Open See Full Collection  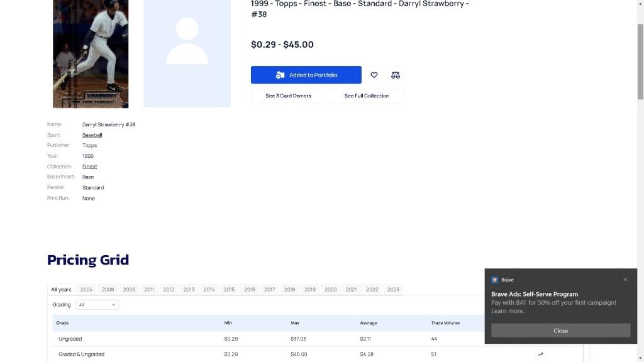367,96
